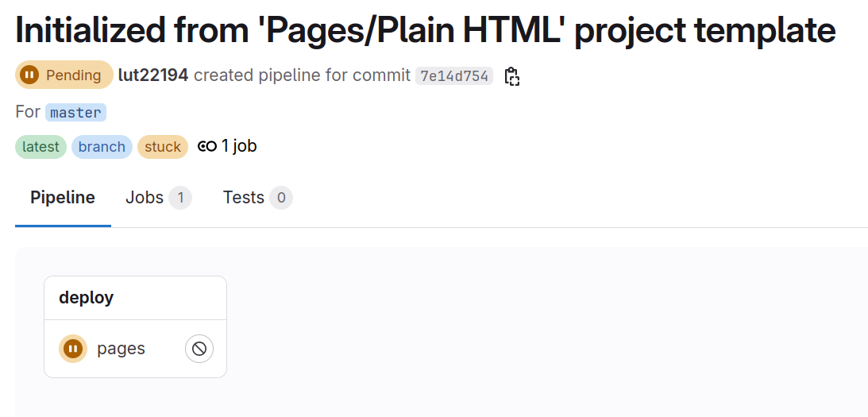Click the deploy stage heading
The image size is (868, 417).
pyautogui.click(x=86, y=298)
